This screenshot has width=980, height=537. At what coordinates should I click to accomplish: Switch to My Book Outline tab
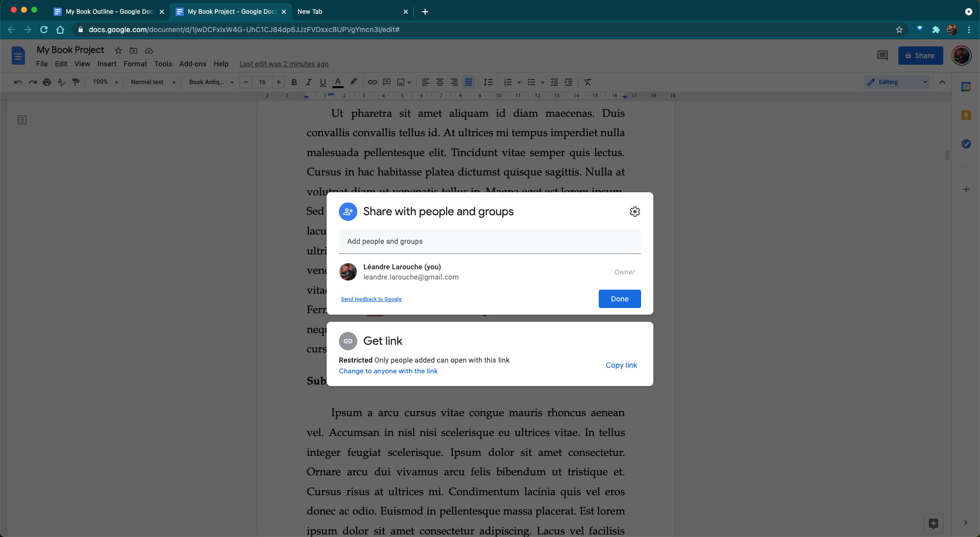pyautogui.click(x=109, y=11)
